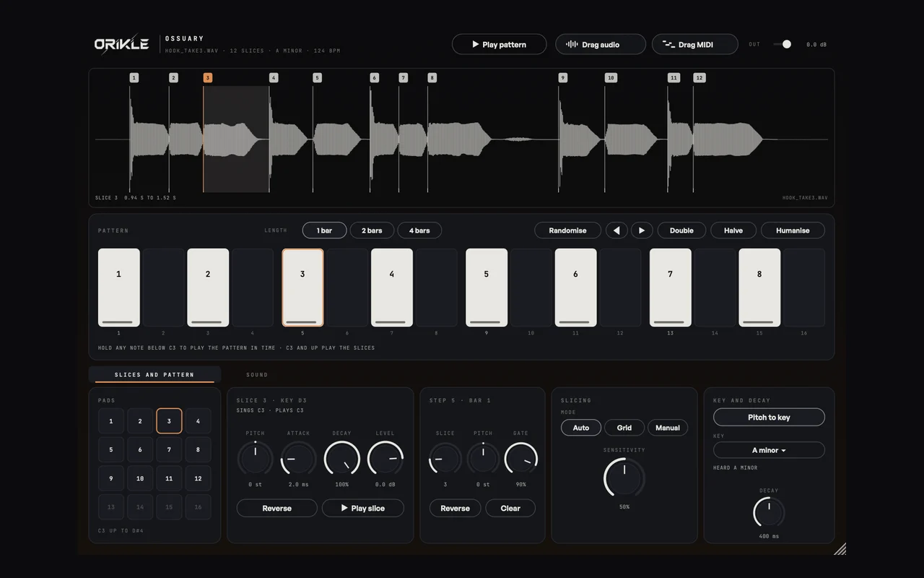924x578 pixels.
Task: Enable Pitch to key
Action: click(769, 417)
